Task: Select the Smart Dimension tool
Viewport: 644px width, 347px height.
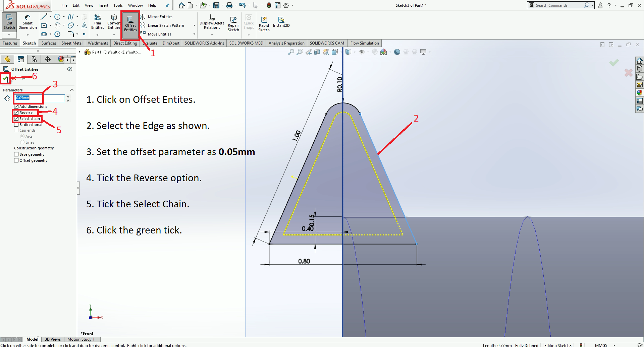Action: (x=28, y=22)
